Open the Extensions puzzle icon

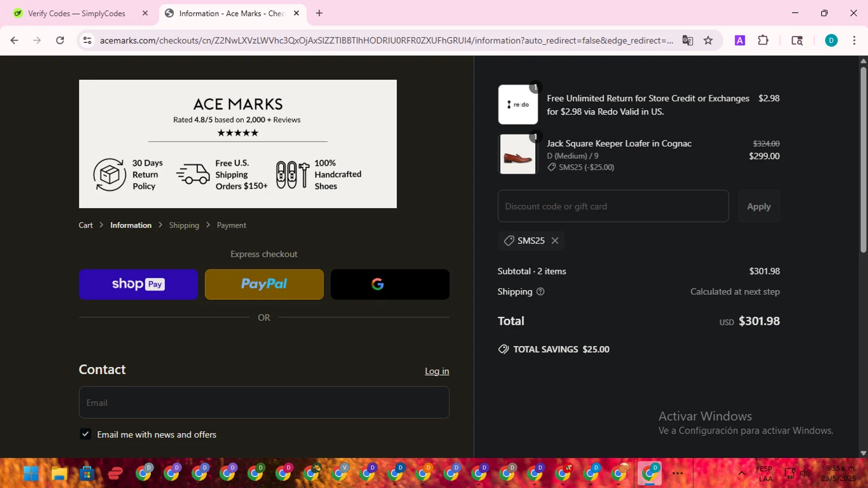763,41
